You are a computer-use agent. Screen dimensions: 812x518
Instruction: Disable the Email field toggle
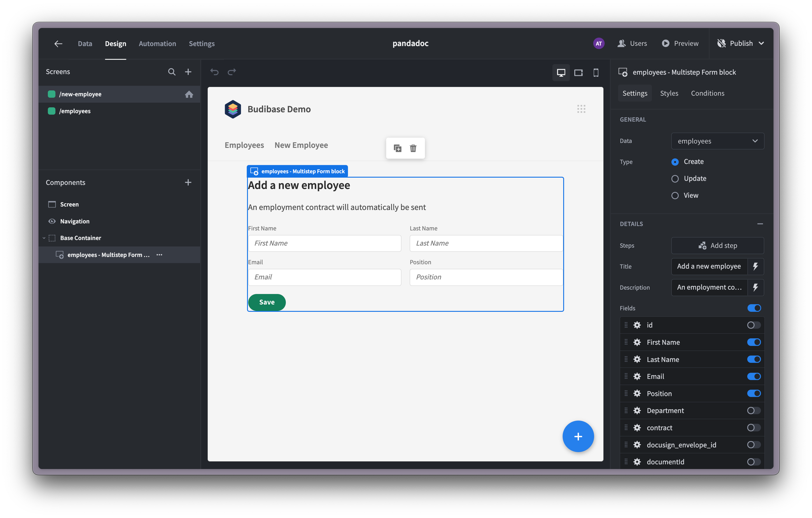754,376
